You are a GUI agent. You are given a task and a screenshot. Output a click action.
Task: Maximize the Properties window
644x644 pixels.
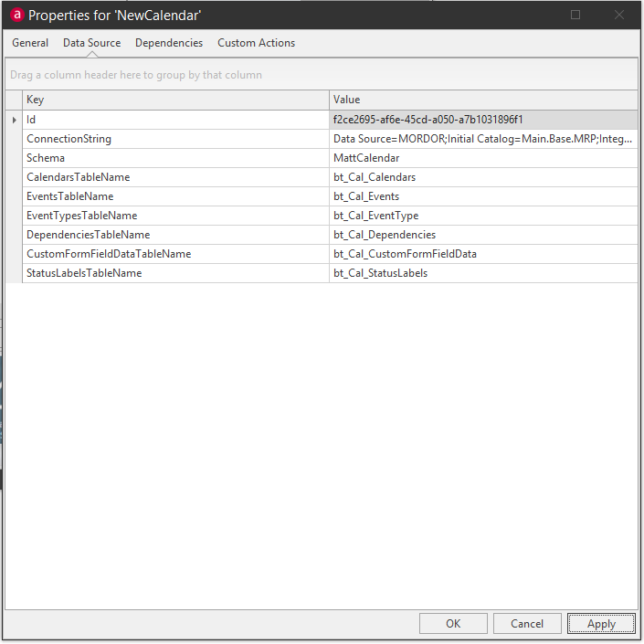575,15
